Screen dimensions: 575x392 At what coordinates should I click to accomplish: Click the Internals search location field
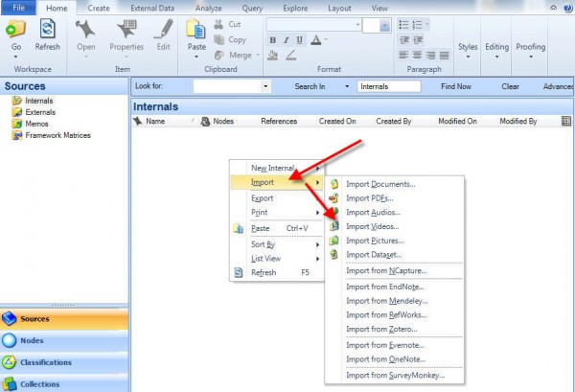tap(389, 86)
